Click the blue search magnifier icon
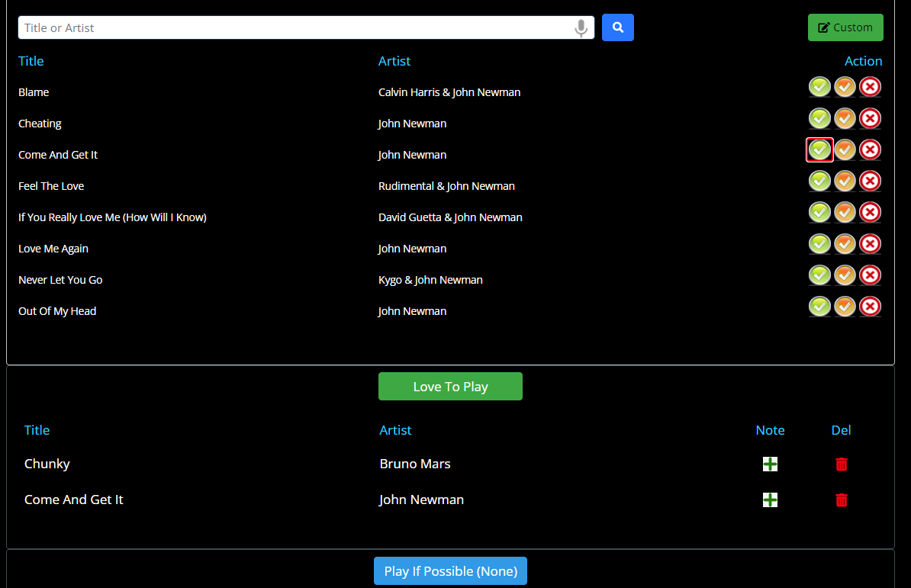The image size is (911, 588). coord(617,27)
